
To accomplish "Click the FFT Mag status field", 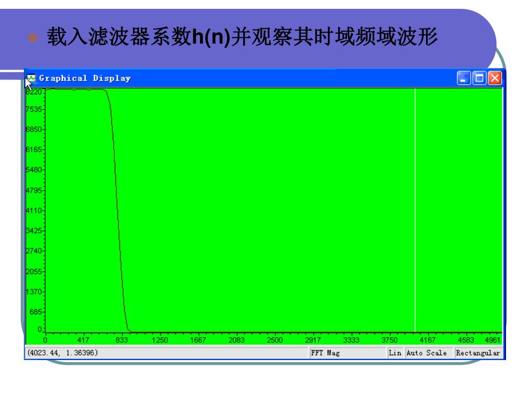I will coord(347,353).
